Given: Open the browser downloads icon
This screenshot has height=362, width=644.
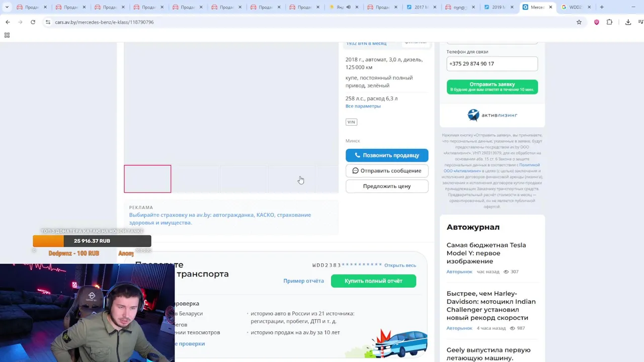Looking at the screenshot, I should tap(628, 22).
